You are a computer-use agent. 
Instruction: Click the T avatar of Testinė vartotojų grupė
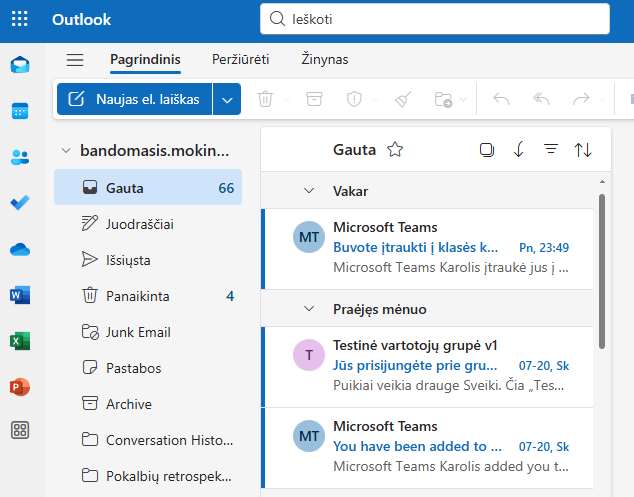(309, 355)
